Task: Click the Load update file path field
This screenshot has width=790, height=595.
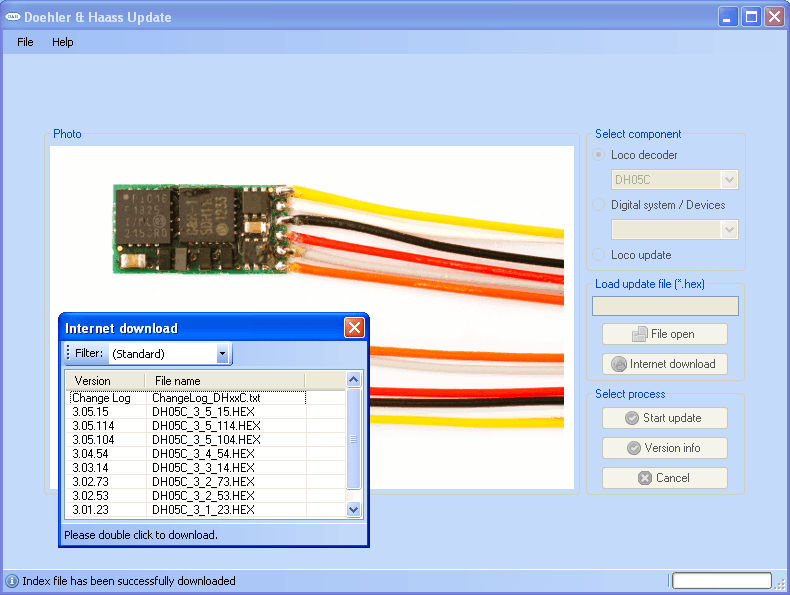Action: pos(665,306)
